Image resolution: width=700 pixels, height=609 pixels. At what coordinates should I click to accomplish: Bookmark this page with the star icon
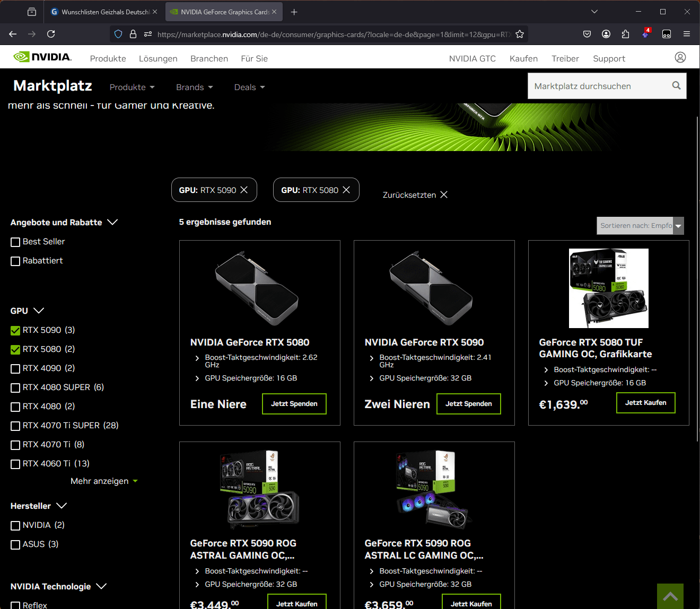click(x=520, y=34)
